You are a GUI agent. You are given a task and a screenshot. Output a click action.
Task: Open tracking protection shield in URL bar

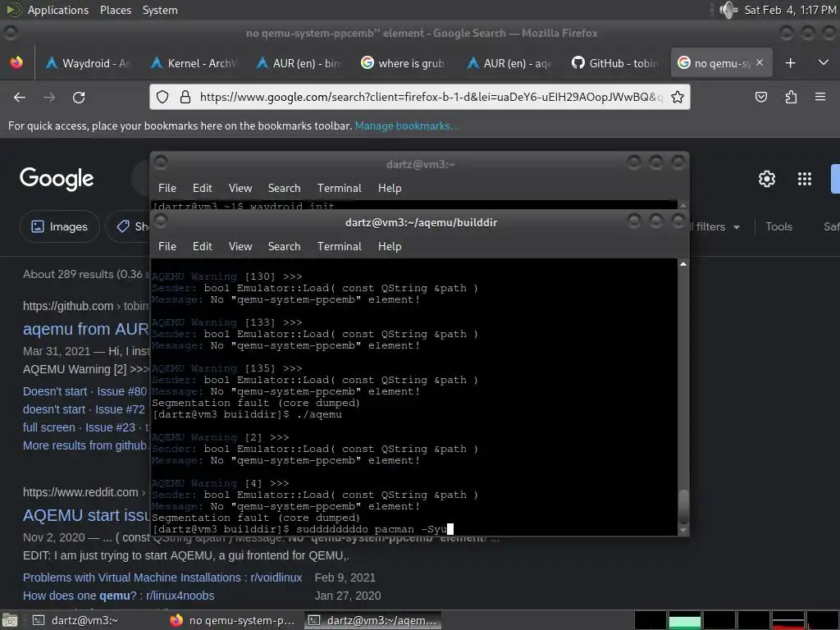[x=162, y=97]
